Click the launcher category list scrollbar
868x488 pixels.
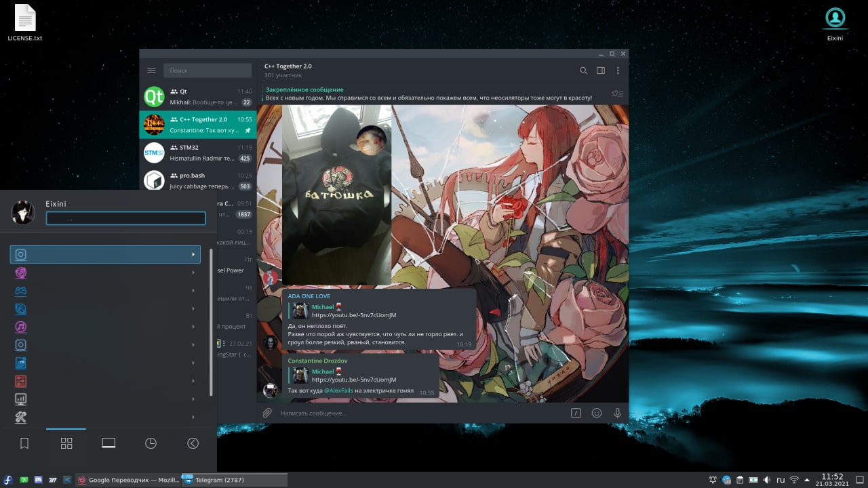(x=211, y=323)
